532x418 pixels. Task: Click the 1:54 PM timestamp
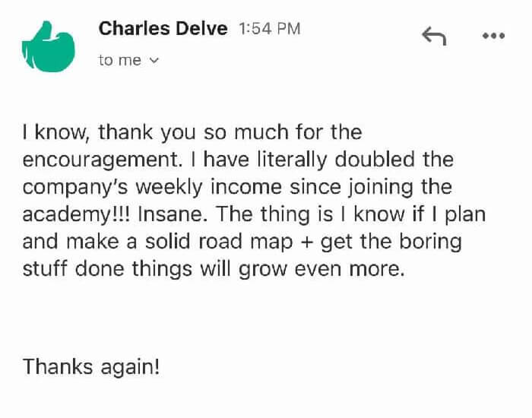269,29
